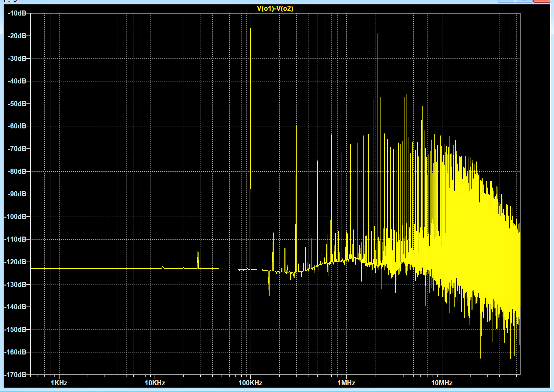The height and width of the screenshot is (392, 554).
Task: Close the plot window with the red button
Action: click(541, 1)
